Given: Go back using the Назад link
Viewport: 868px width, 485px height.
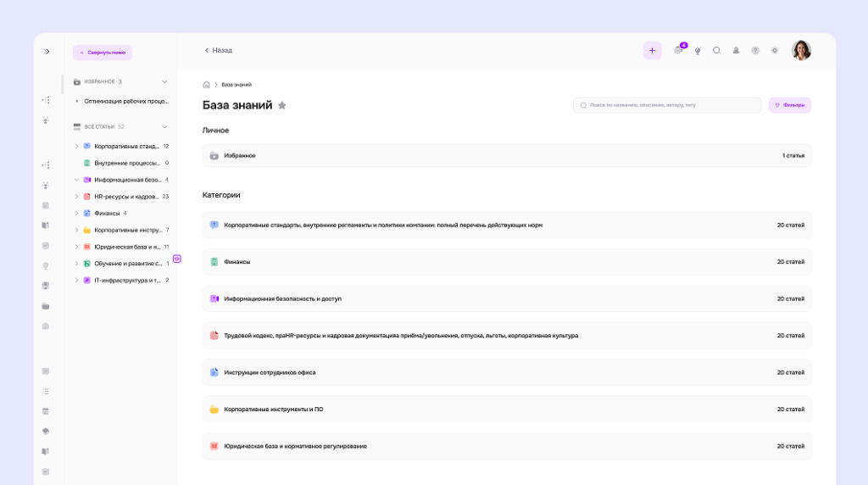Looking at the screenshot, I should (x=219, y=51).
